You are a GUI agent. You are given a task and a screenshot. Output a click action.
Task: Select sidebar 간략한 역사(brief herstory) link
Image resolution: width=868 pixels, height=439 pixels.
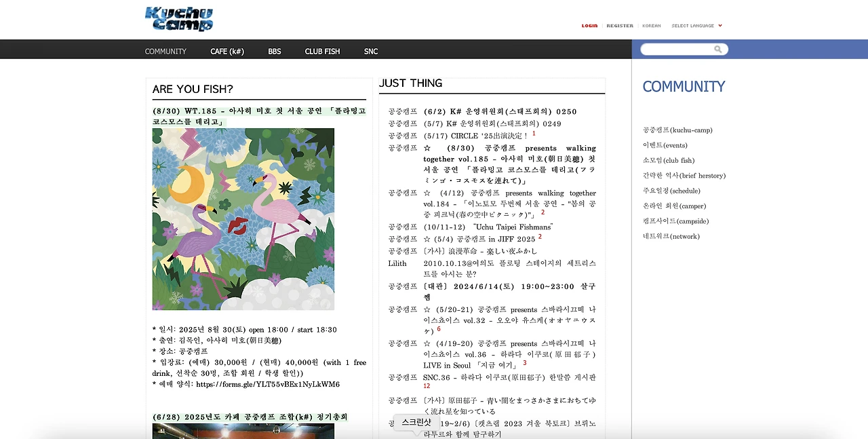coord(684,176)
